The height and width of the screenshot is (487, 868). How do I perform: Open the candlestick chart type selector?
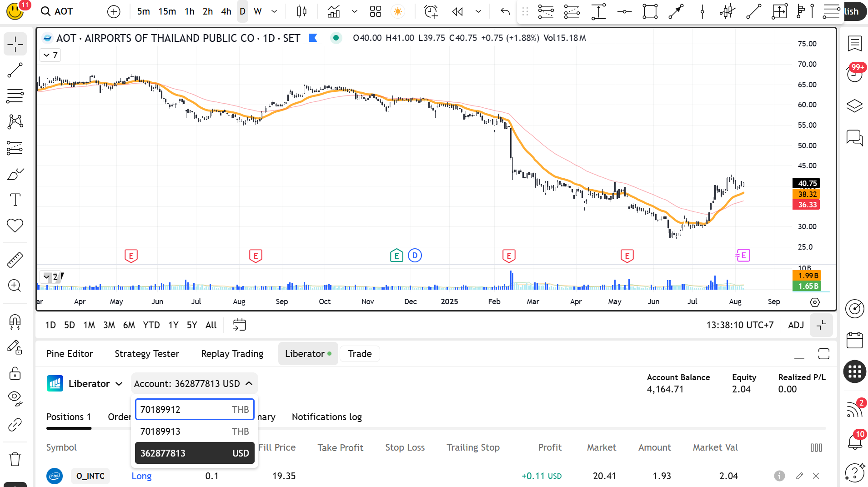tap(301, 11)
